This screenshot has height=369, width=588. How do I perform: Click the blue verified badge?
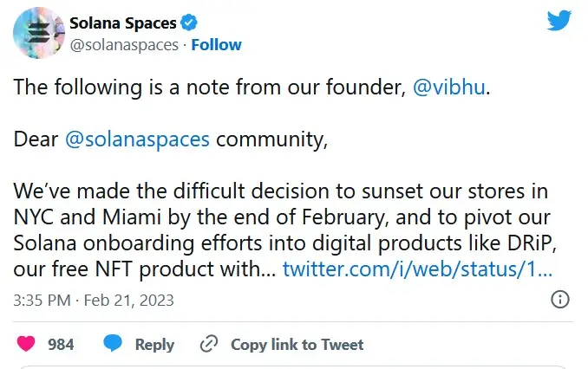[x=189, y=23]
